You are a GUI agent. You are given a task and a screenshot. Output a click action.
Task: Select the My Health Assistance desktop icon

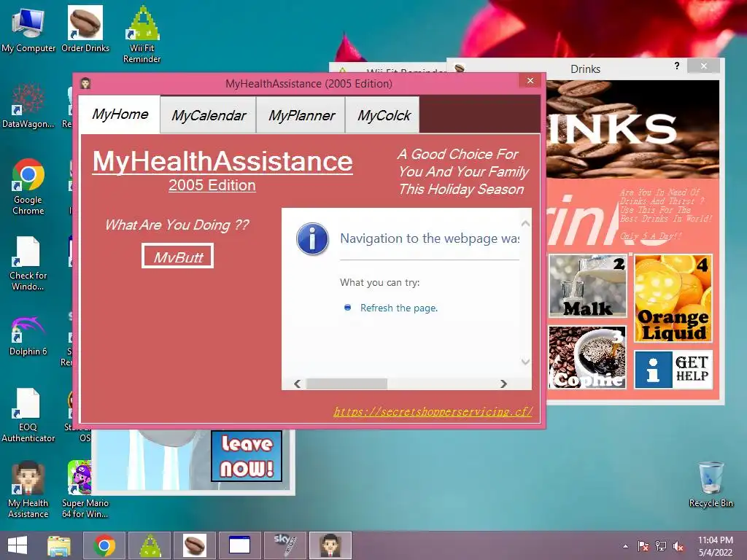pyautogui.click(x=28, y=489)
